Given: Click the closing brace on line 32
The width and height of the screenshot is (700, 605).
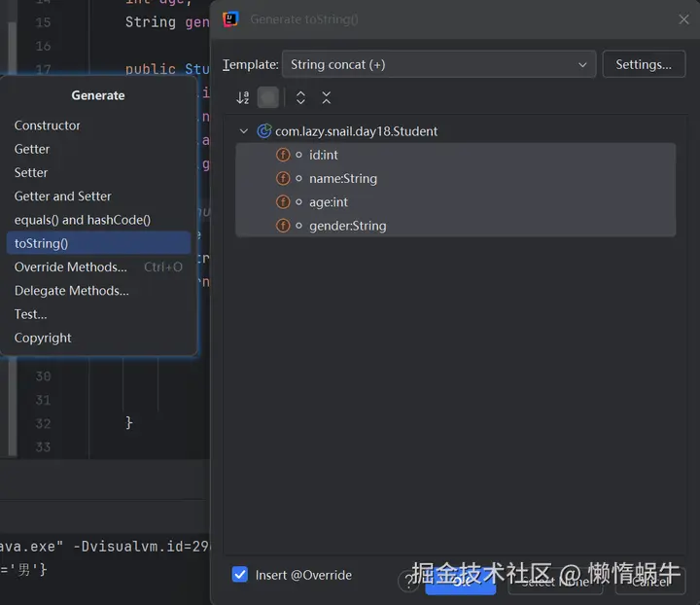Looking at the screenshot, I should tap(129, 422).
